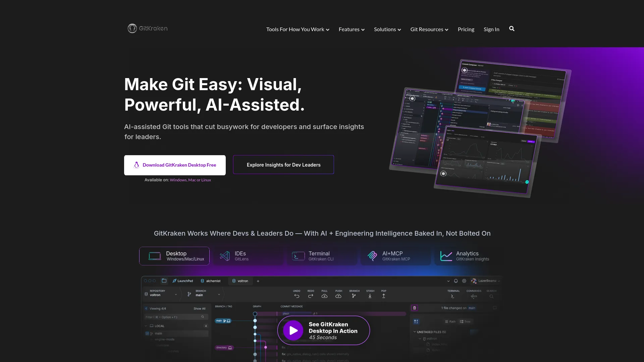Click the Search icon in the app preview toolbar
The image size is (644, 362).
coord(491,296)
